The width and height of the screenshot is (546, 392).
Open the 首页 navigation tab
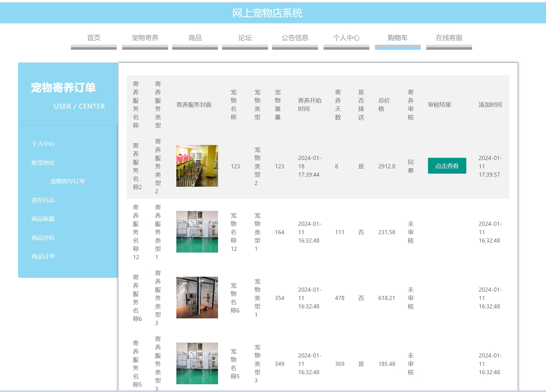click(x=94, y=38)
